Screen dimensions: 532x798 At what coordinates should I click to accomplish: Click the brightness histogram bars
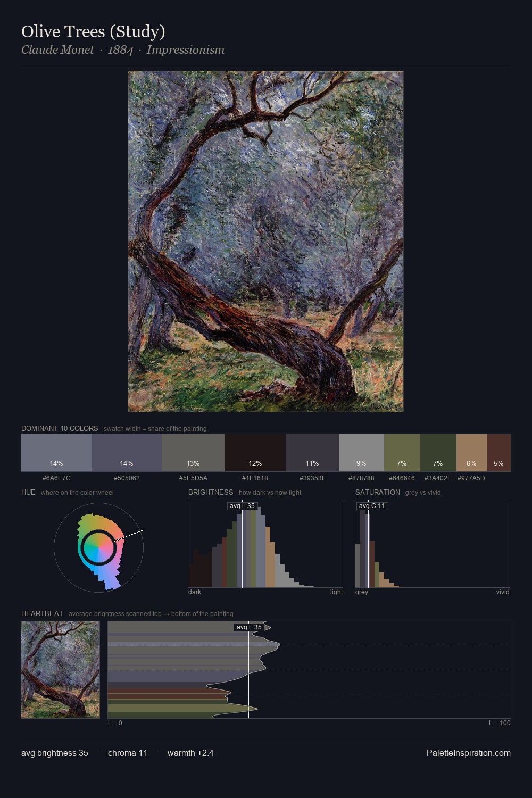[x=265, y=544]
